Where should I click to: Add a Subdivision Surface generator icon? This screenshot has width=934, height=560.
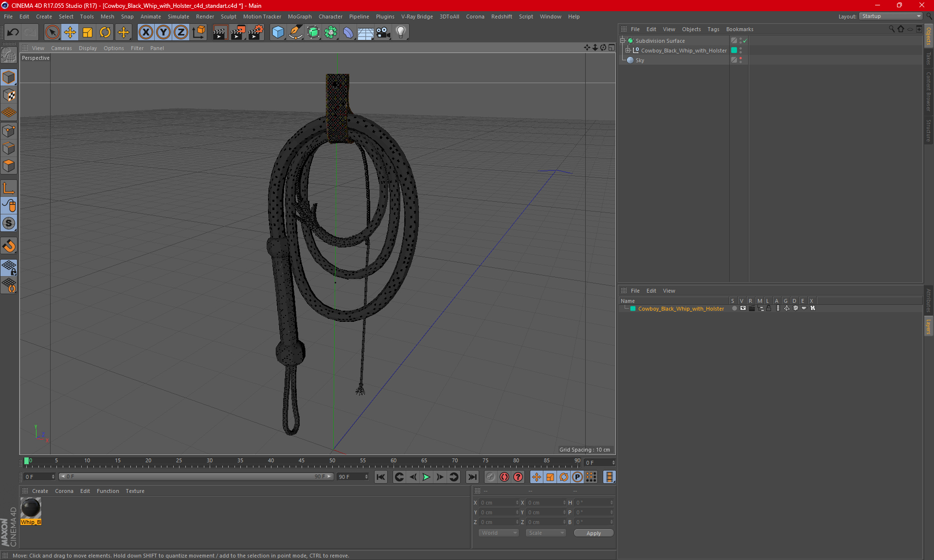[313, 33]
